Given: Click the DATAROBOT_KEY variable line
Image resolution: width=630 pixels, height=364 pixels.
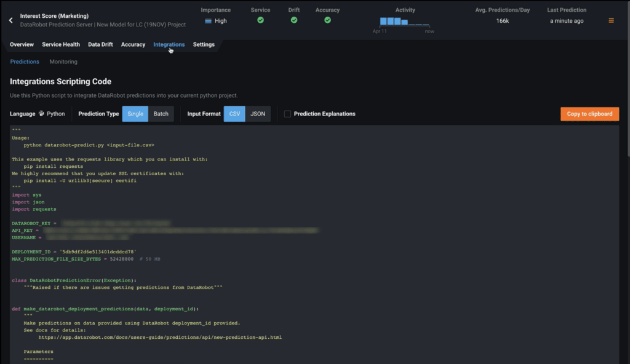Looking at the screenshot, I should (91, 223).
